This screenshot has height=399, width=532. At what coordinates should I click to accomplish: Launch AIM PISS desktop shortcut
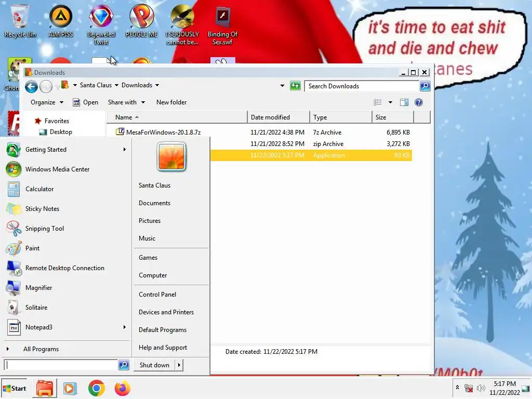click(x=60, y=21)
